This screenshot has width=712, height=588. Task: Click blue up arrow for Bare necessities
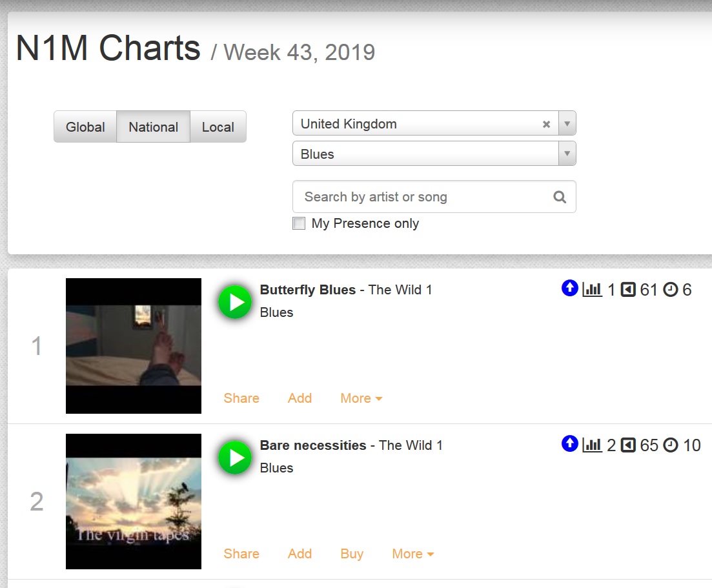click(569, 443)
